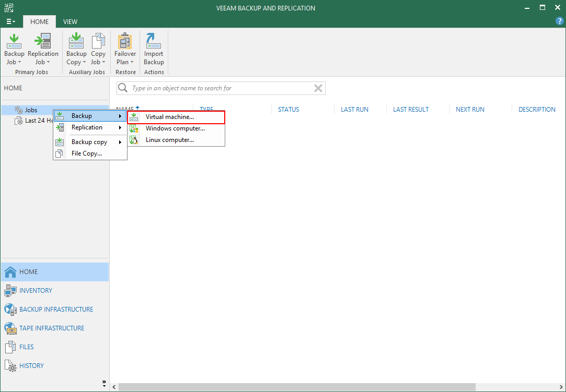This screenshot has width=566, height=392.
Task: Click the File Copy menu icon
Action: [x=59, y=153]
